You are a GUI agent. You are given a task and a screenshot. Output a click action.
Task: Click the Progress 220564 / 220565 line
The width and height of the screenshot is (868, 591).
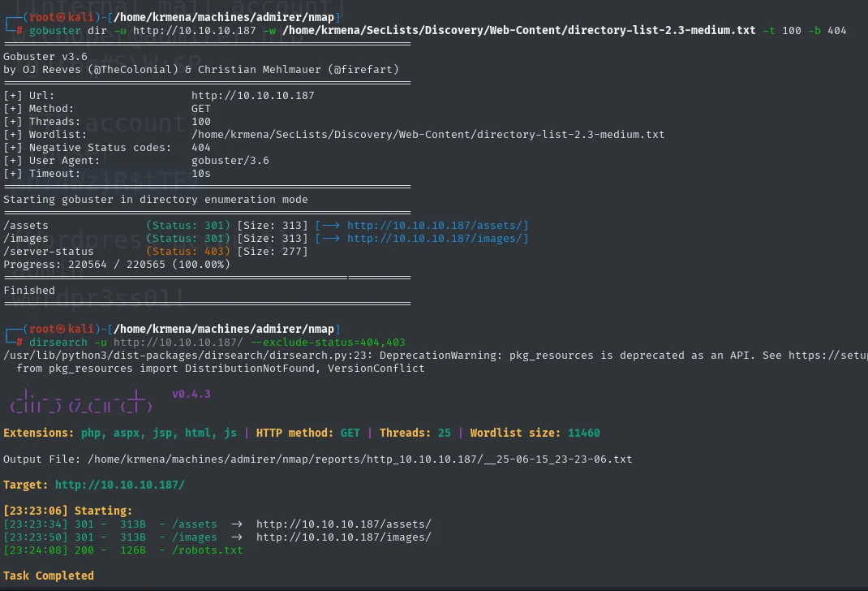pos(117,264)
